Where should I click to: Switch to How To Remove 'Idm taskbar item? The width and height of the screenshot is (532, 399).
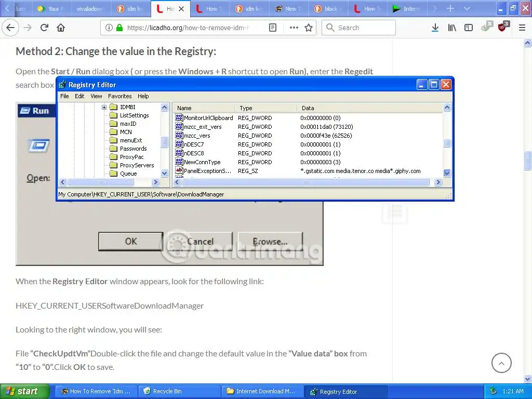(x=96, y=391)
